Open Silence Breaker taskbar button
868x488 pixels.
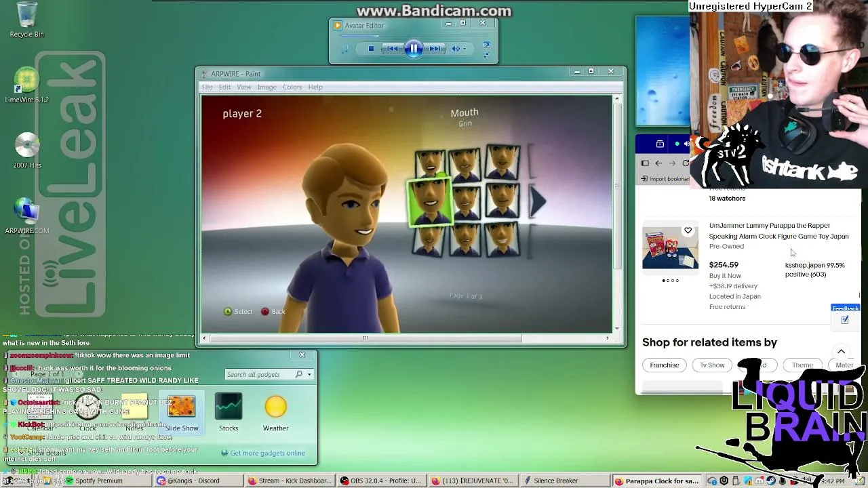point(564,481)
